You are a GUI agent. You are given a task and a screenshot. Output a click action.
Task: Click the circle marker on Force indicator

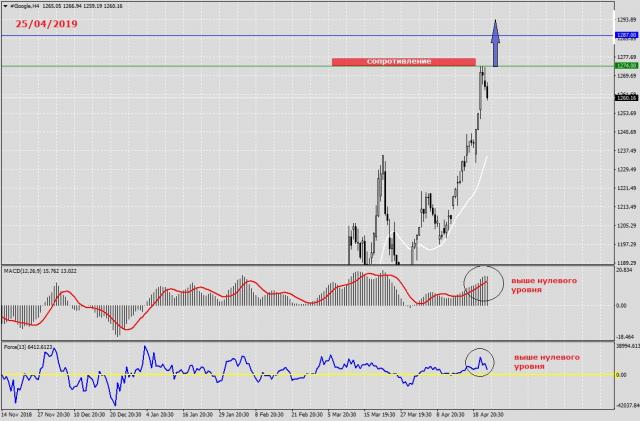click(480, 360)
